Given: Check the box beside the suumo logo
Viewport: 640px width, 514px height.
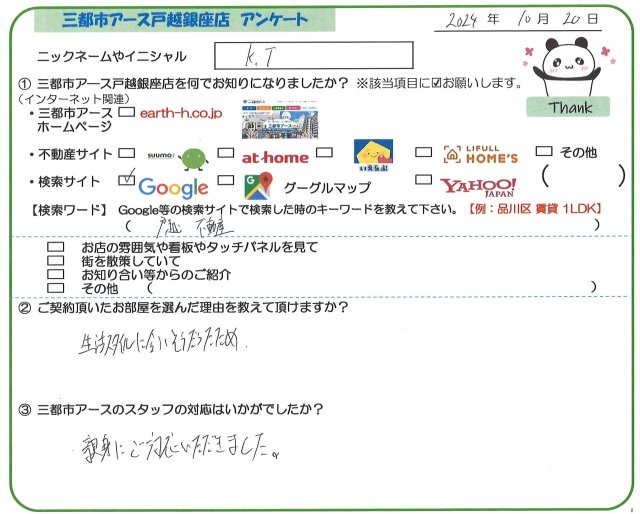Looking at the screenshot, I should (x=126, y=154).
